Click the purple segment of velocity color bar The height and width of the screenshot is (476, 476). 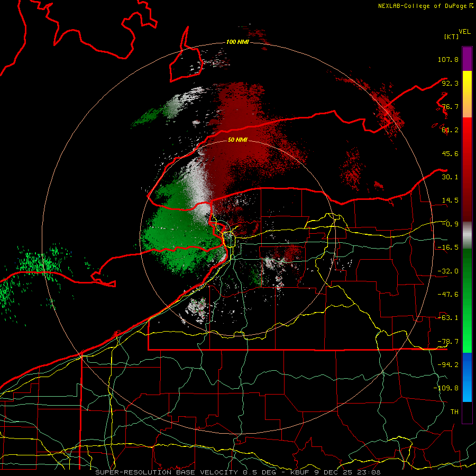tap(467, 59)
